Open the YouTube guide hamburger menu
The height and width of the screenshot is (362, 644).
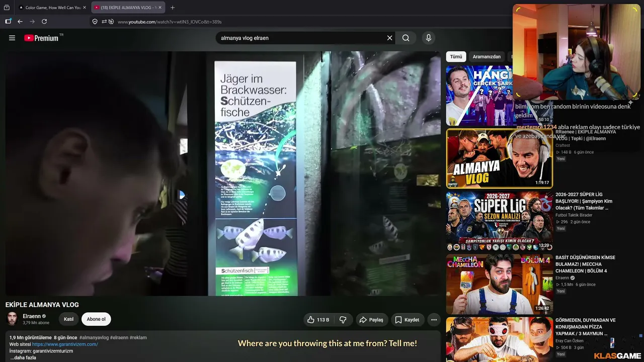point(12,38)
